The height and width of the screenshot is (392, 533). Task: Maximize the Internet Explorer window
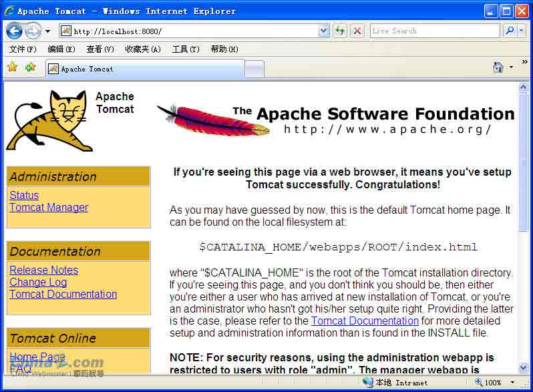506,11
